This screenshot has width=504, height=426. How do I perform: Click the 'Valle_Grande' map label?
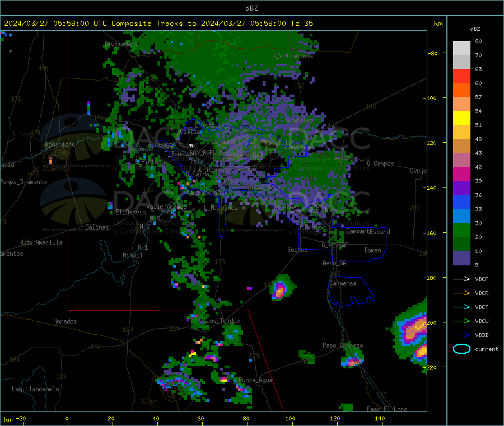click(x=166, y=207)
